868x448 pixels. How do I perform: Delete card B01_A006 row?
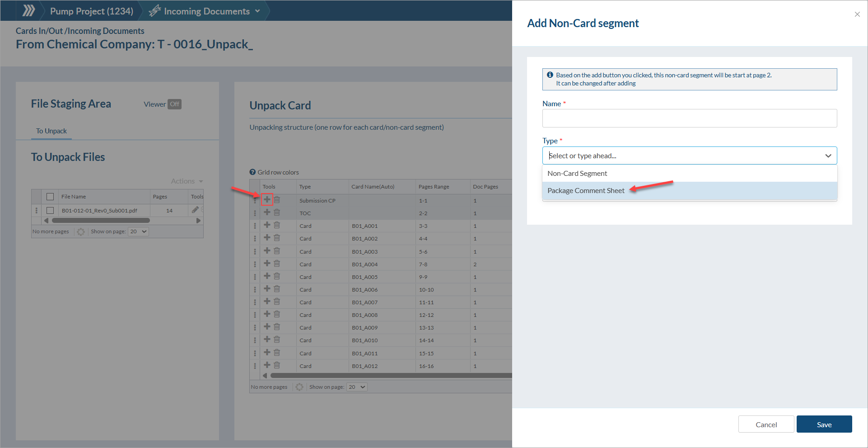277,288
